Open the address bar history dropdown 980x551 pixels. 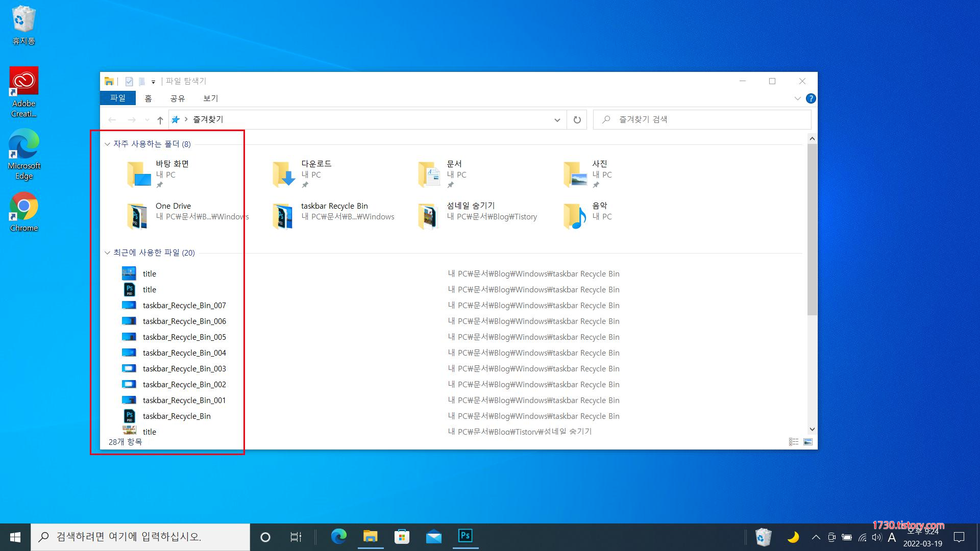point(557,120)
